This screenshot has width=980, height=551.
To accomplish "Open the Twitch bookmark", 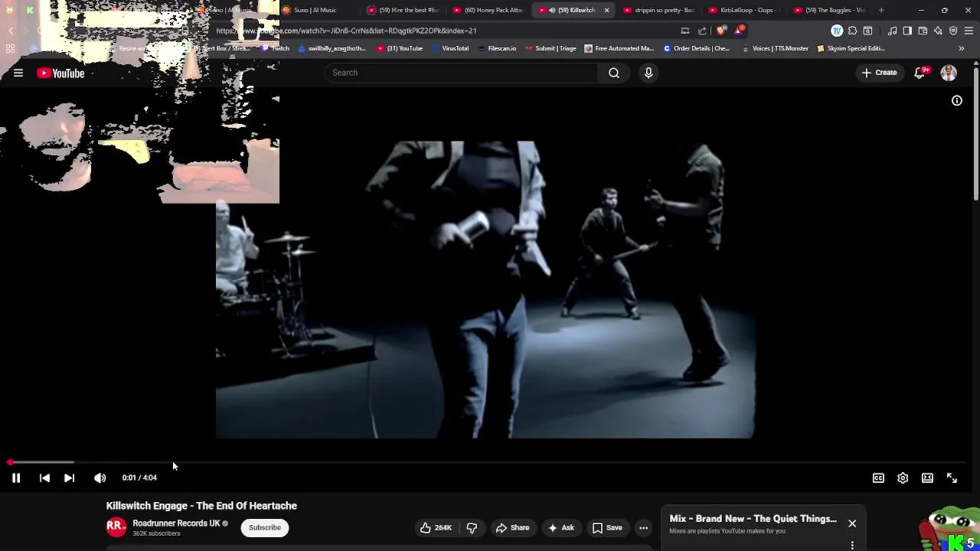I will pos(276,48).
